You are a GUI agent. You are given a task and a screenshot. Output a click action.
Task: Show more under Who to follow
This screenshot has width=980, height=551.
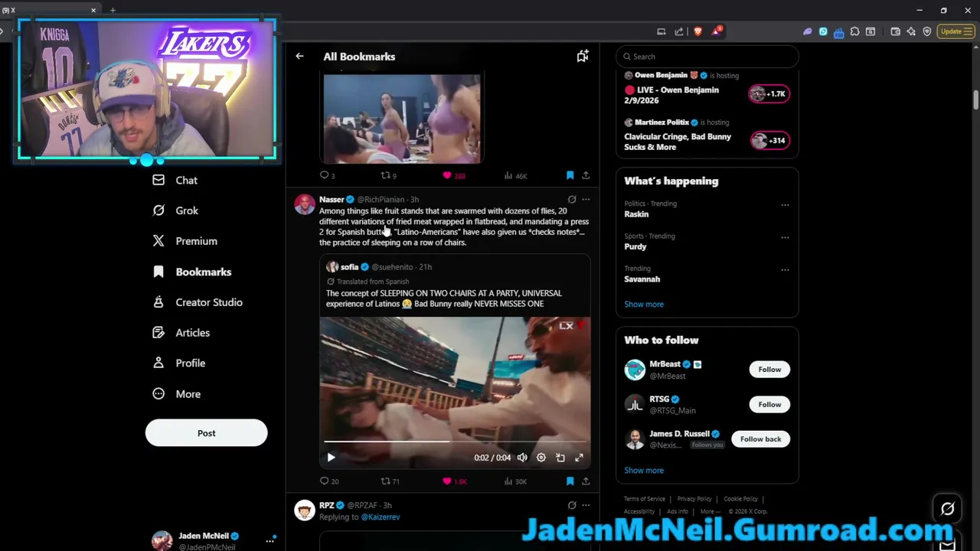644,471
